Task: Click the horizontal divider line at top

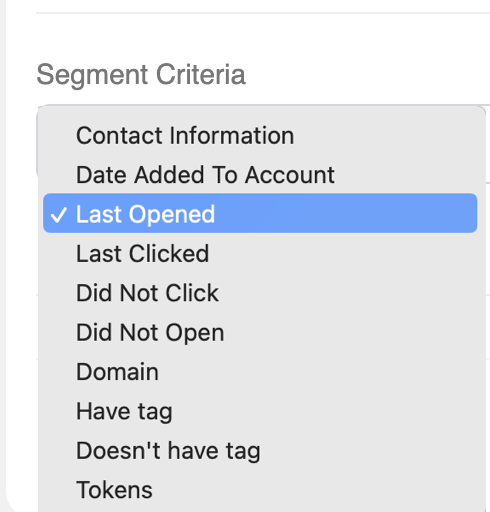Action: [x=263, y=13]
